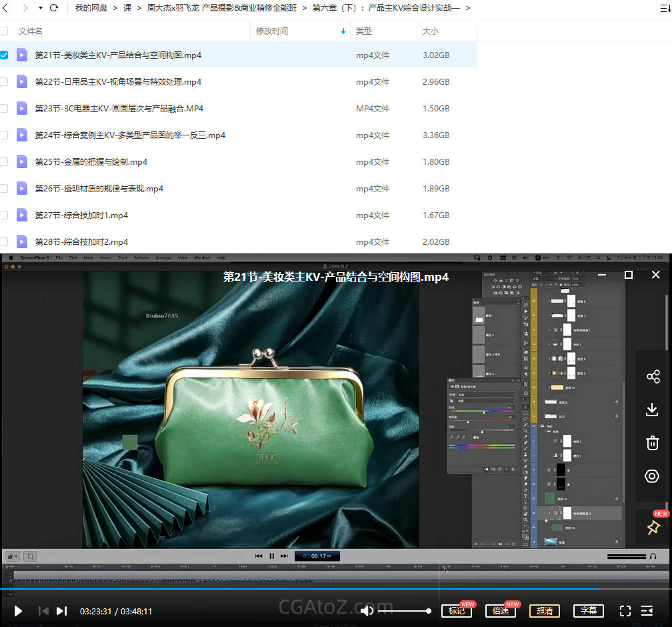Refresh the file list
The width and height of the screenshot is (672, 627).
54,8
